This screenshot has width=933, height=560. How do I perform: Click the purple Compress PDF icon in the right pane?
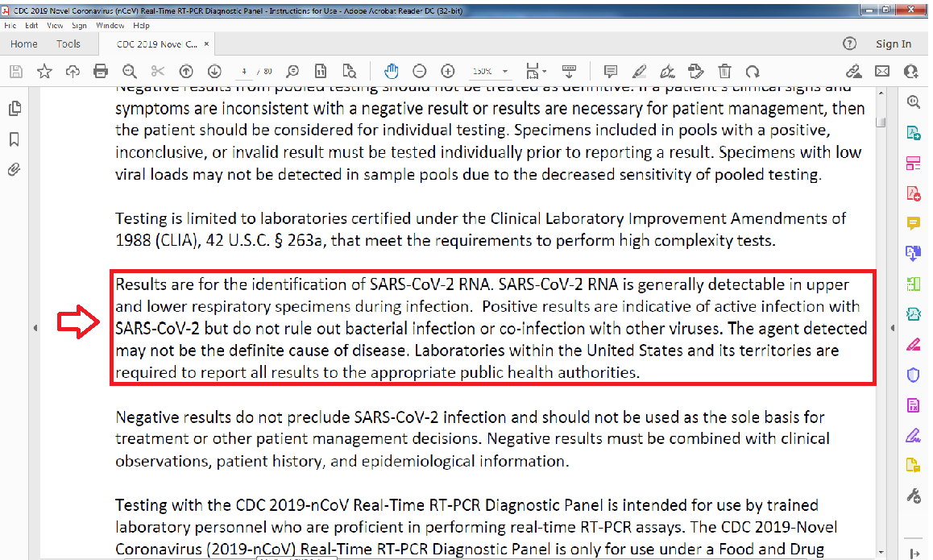click(914, 405)
